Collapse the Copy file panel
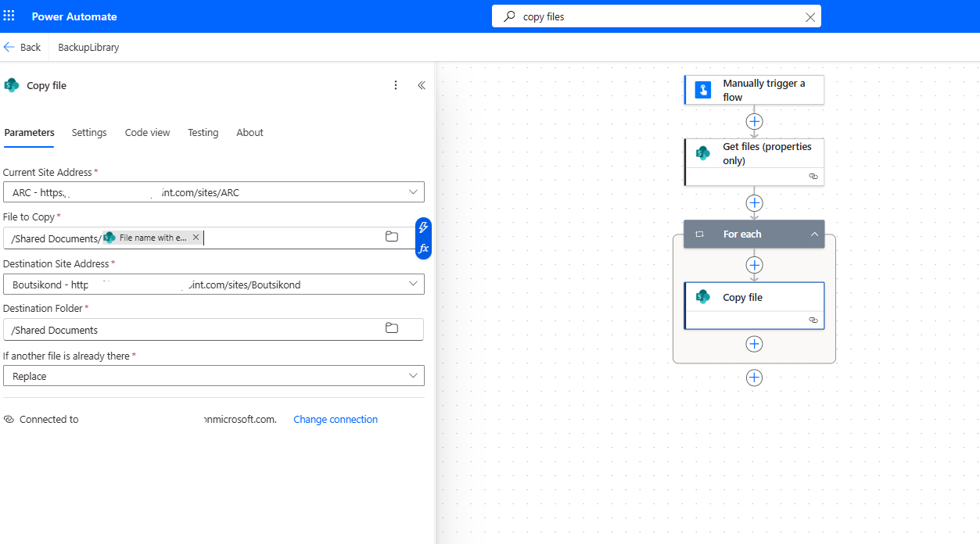Viewport: 980px width, 544px height. (x=421, y=85)
